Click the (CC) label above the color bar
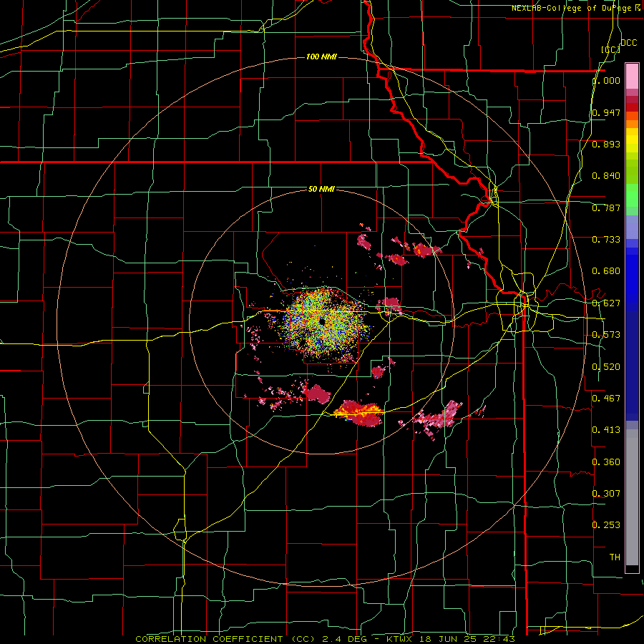Viewport: 644px width, 644px height. pos(610,49)
